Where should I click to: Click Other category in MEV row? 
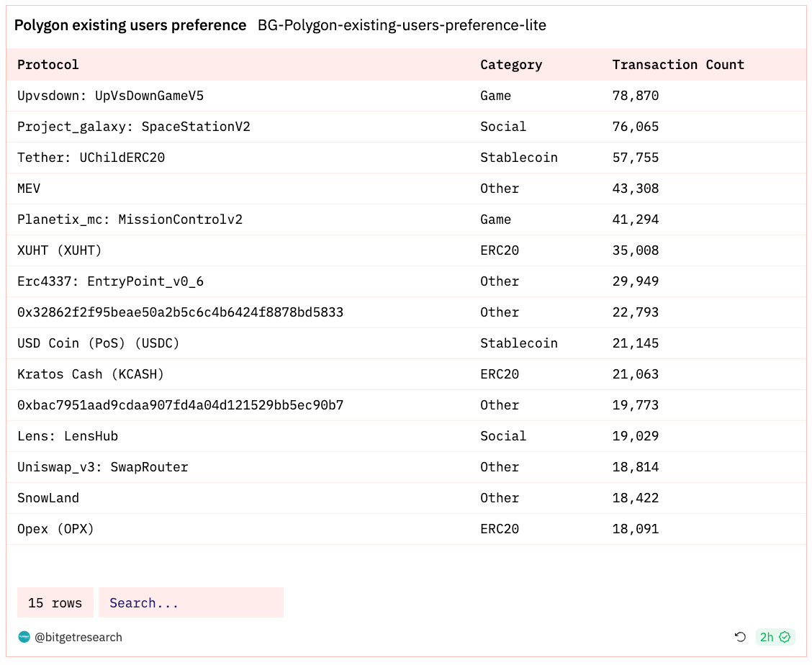pyautogui.click(x=500, y=189)
